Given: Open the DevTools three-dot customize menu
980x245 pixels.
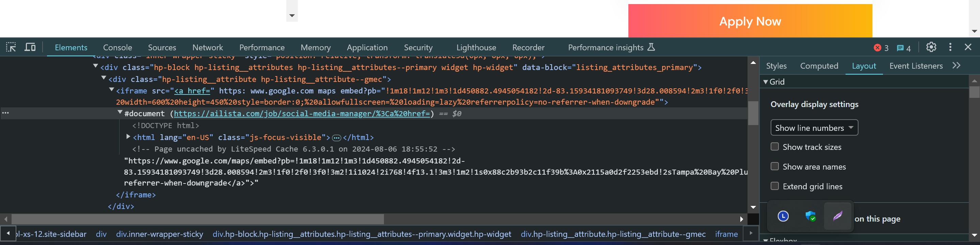Looking at the screenshot, I should pyautogui.click(x=950, y=47).
